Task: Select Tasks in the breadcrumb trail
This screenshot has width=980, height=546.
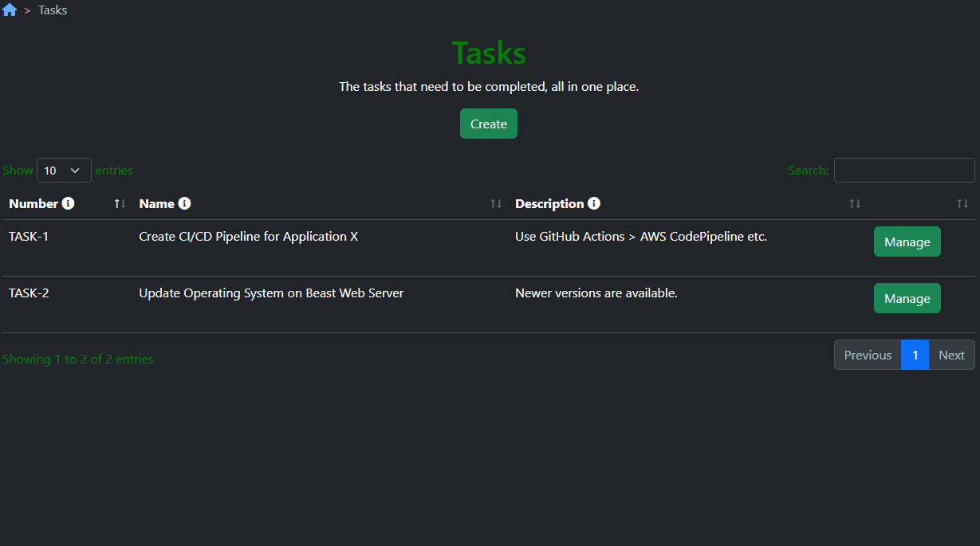Action: (52, 10)
